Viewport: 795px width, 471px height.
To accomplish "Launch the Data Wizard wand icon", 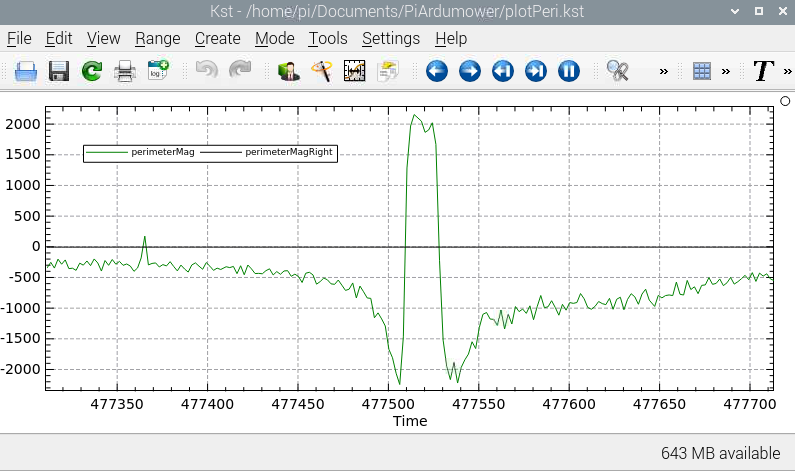I will tap(322, 71).
